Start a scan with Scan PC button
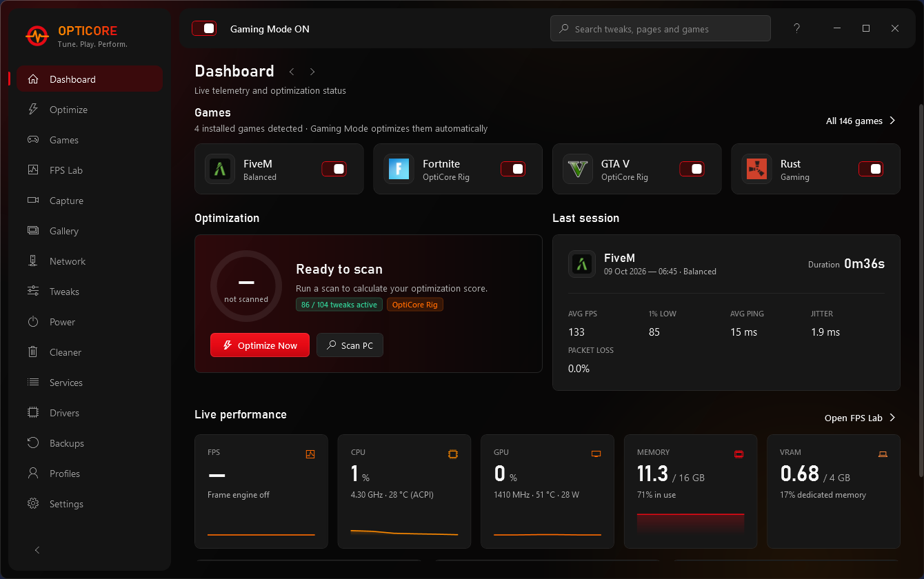 (x=350, y=345)
